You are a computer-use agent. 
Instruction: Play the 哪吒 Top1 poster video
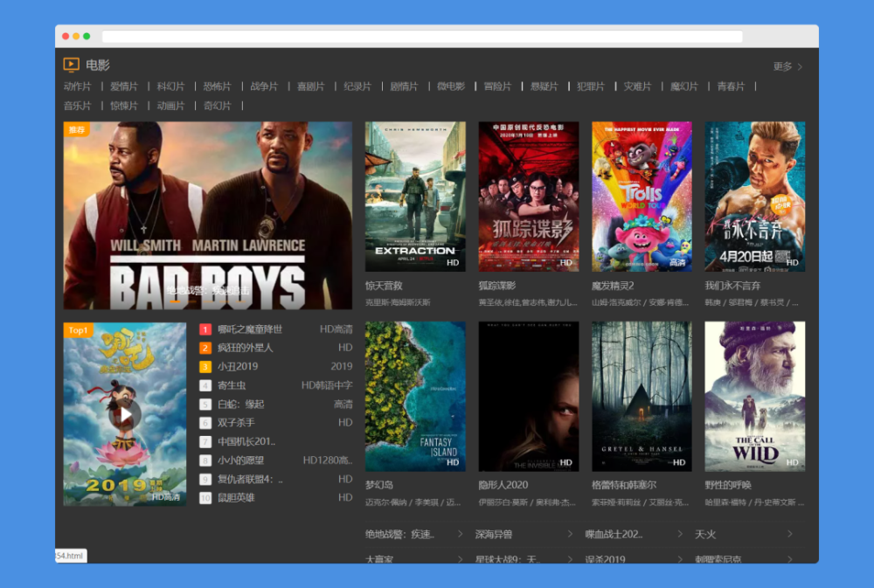pos(125,414)
